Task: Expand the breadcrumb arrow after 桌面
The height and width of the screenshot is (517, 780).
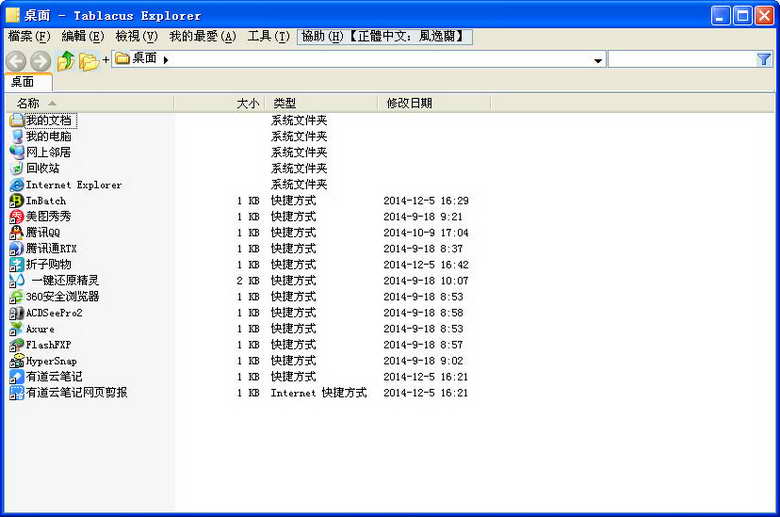Action: coord(165,60)
